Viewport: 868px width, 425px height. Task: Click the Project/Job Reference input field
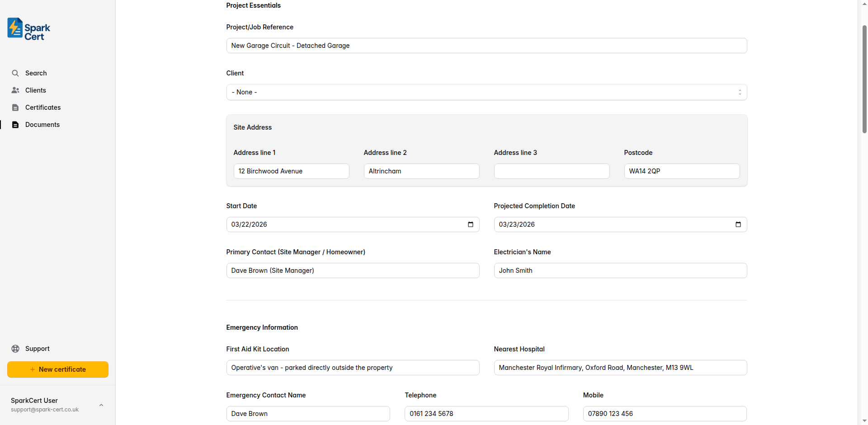pyautogui.click(x=486, y=46)
